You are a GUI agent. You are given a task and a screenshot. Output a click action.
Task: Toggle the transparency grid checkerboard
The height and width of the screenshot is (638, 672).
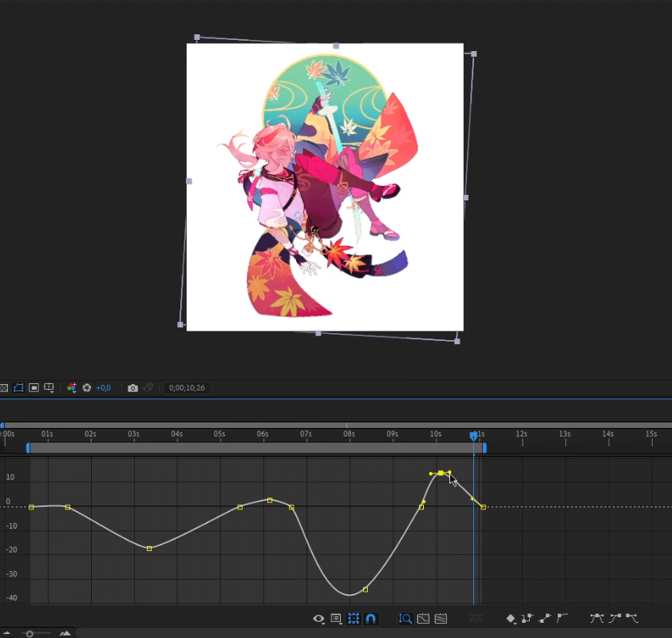pyautogui.click(x=4, y=388)
